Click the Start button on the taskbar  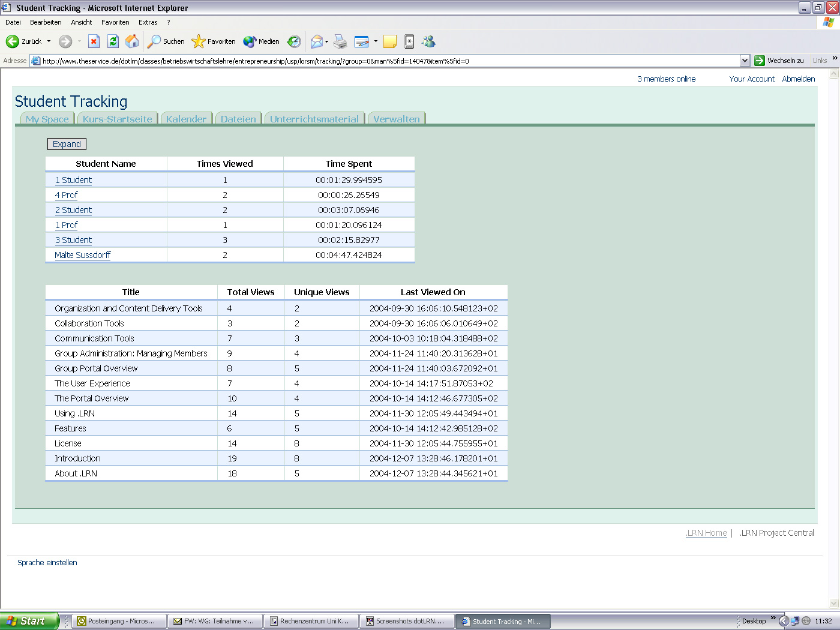[x=29, y=621]
